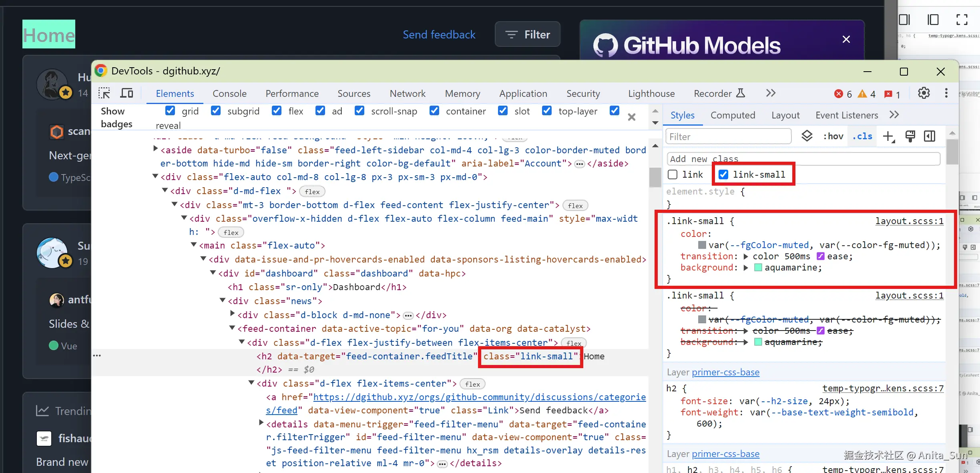Expand the aside feed-left-sidebar node
The height and width of the screenshot is (473, 980).
155,149
